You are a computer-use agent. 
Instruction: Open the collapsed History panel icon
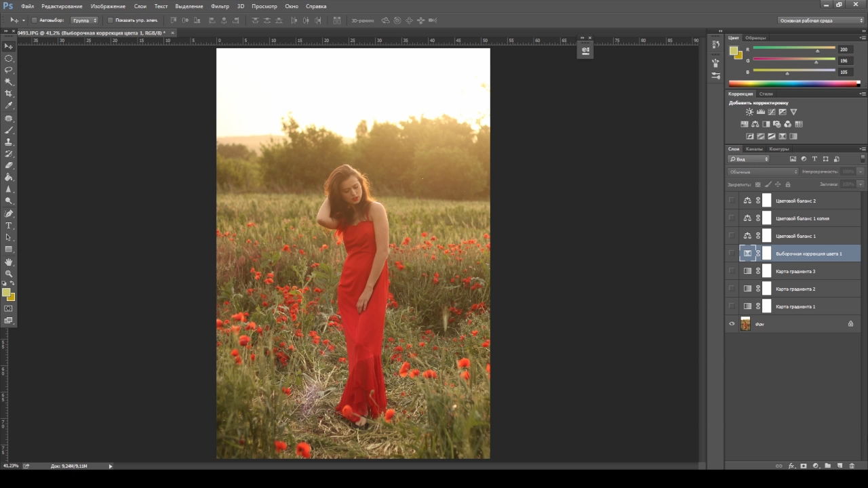click(x=716, y=44)
